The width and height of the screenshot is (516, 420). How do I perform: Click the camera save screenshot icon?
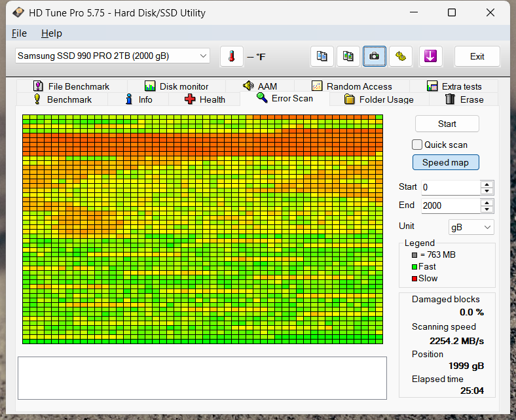click(x=375, y=56)
